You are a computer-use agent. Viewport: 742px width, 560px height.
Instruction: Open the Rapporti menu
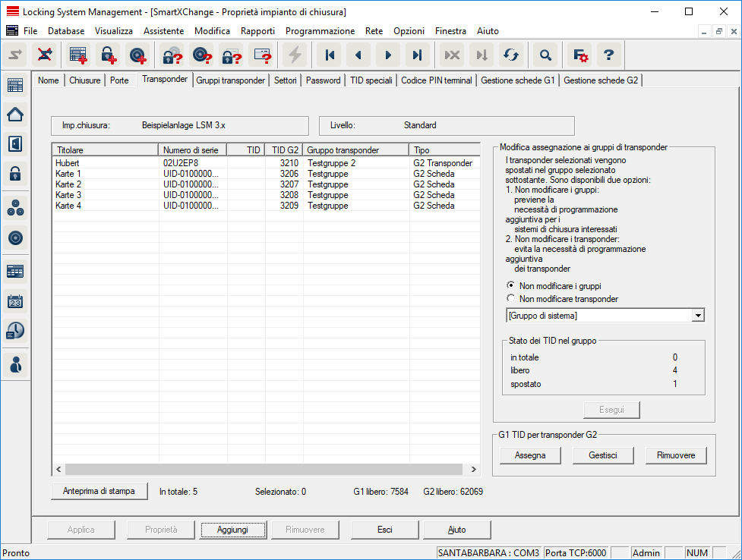click(x=257, y=31)
